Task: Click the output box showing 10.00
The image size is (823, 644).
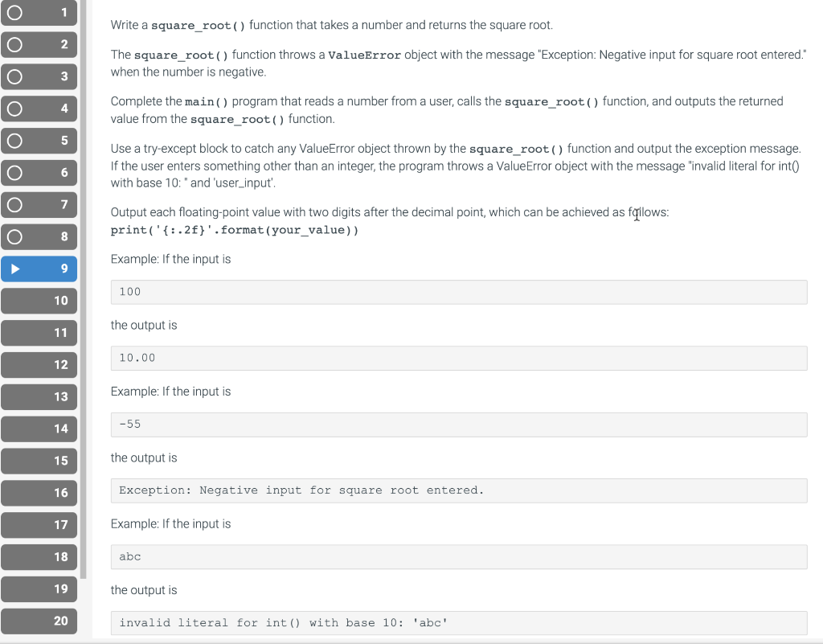Action: pos(459,357)
